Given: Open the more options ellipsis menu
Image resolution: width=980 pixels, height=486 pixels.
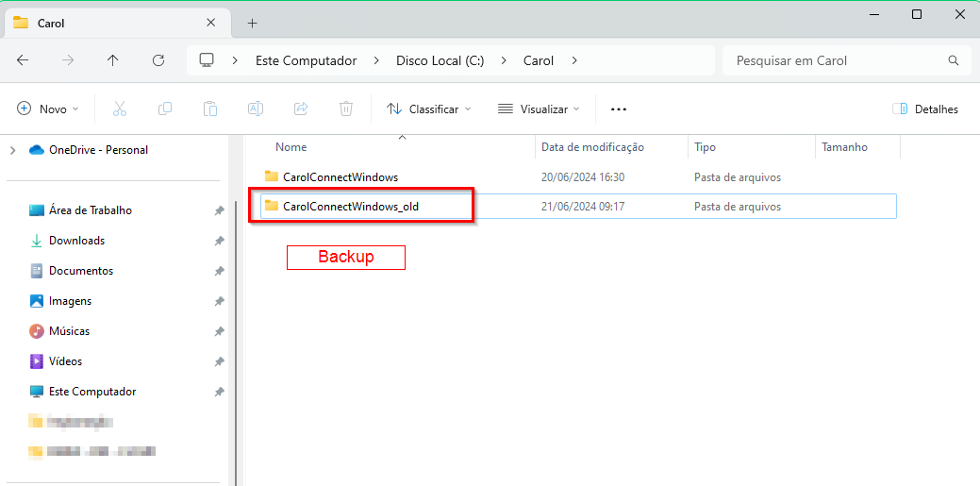Looking at the screenshot, I should (x=619, y=109).
